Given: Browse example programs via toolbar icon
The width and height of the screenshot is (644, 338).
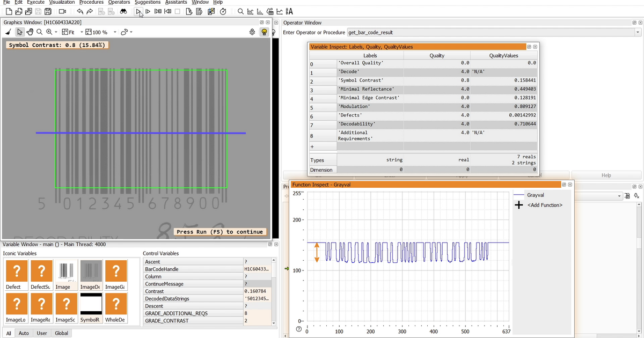Looking at the screenshot, I should (28, 11).
